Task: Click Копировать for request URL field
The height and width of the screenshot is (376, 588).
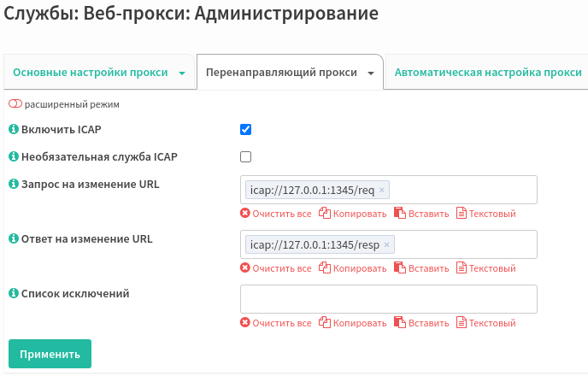Action: click(x=360, y=214)
